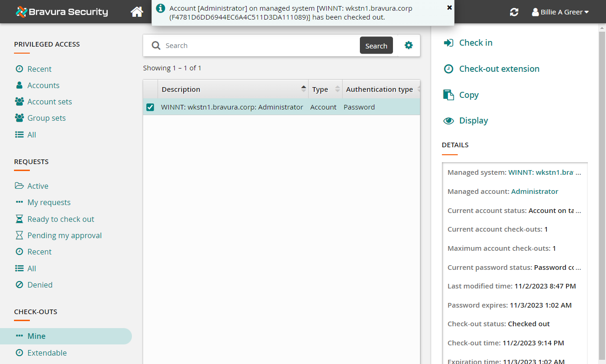This screenshot has width=606, height=364.
Task: Click the refresh icon in top bar
Action: coord(514,13)
